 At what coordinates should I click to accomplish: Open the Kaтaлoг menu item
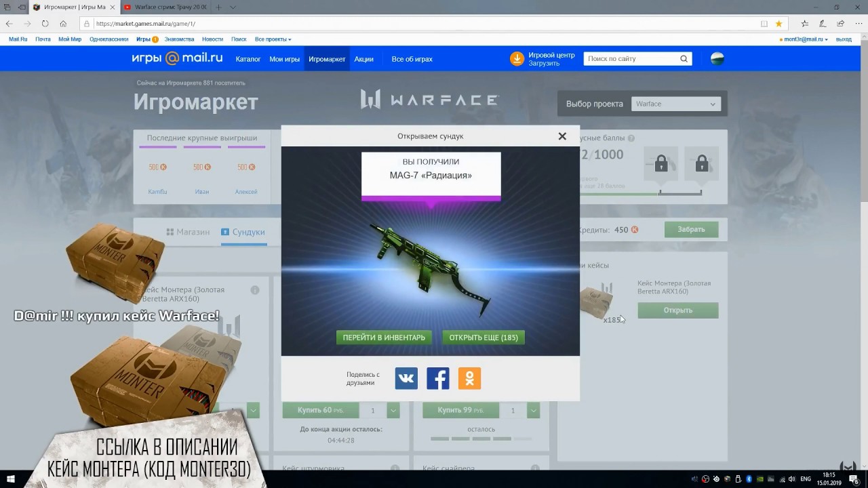(248, 59)
